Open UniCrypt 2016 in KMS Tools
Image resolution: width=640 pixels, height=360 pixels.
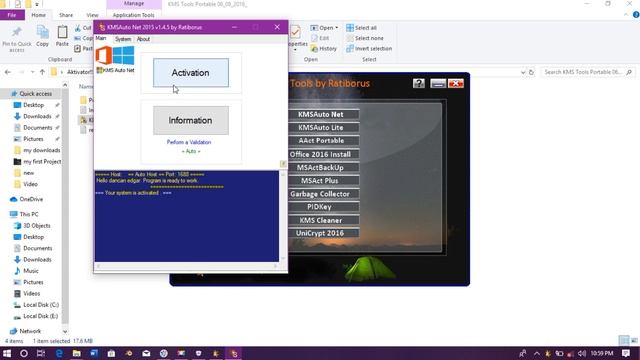(320, 233)
